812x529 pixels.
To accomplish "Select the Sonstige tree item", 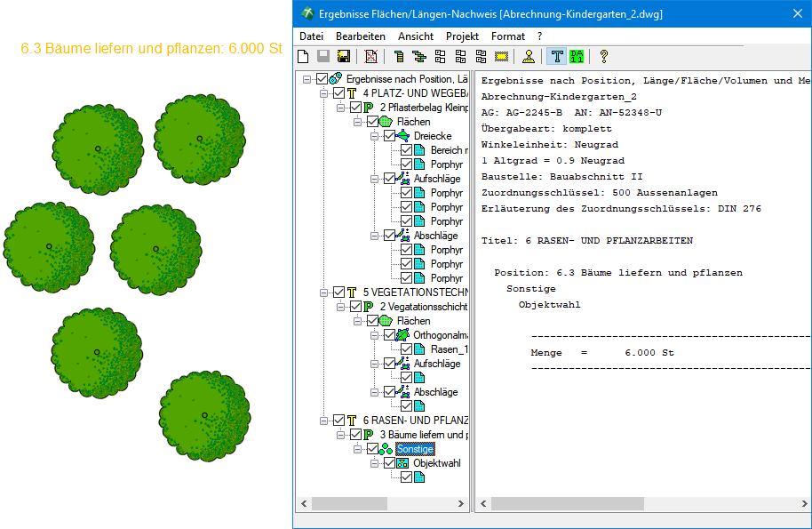I will (x=415, y=449).
